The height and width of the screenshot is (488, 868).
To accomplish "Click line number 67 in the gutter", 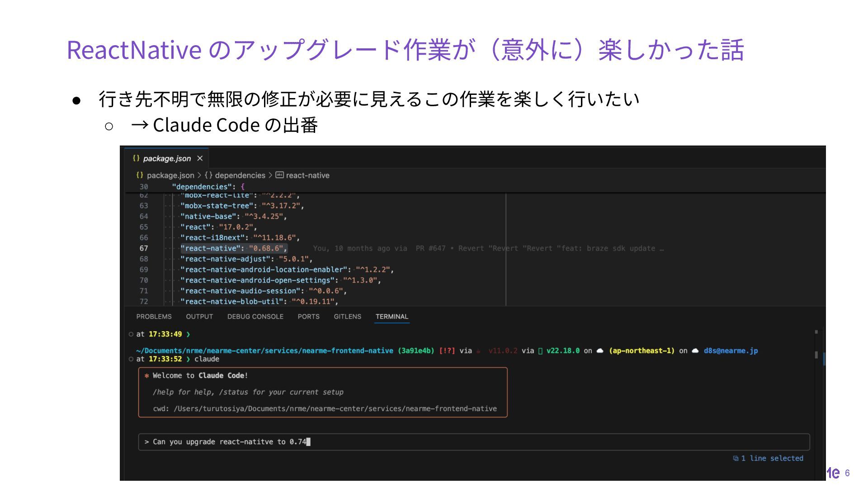I will click(144, 249).
